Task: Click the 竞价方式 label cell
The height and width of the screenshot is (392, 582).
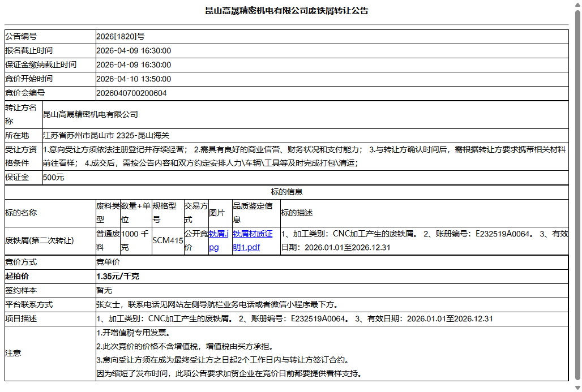Action: [50, 262]
